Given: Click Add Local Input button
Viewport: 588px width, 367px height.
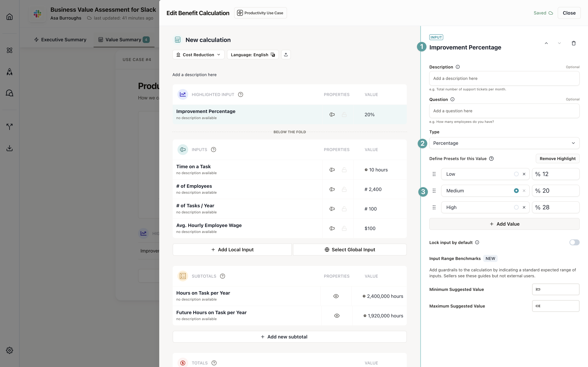Looking at the screenshot, I should (x=232, y=250).
